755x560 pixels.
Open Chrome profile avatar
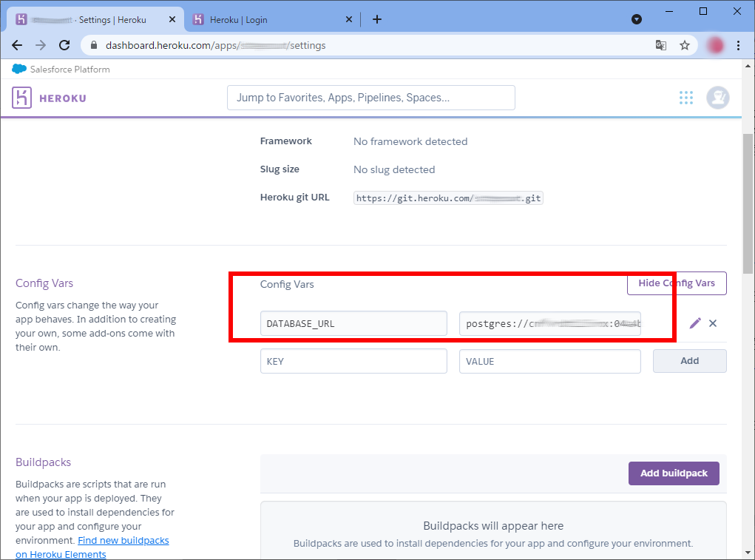pos(715,45)
